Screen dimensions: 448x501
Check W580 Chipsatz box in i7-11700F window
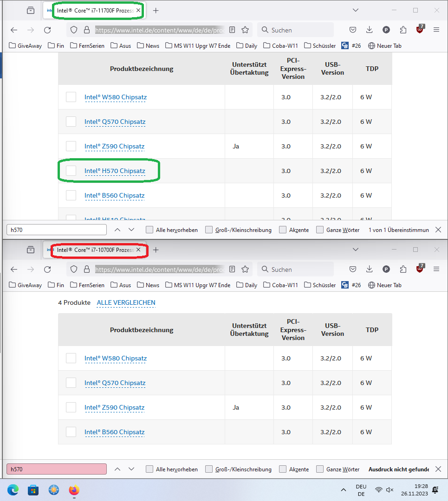(x=71, y=97)
